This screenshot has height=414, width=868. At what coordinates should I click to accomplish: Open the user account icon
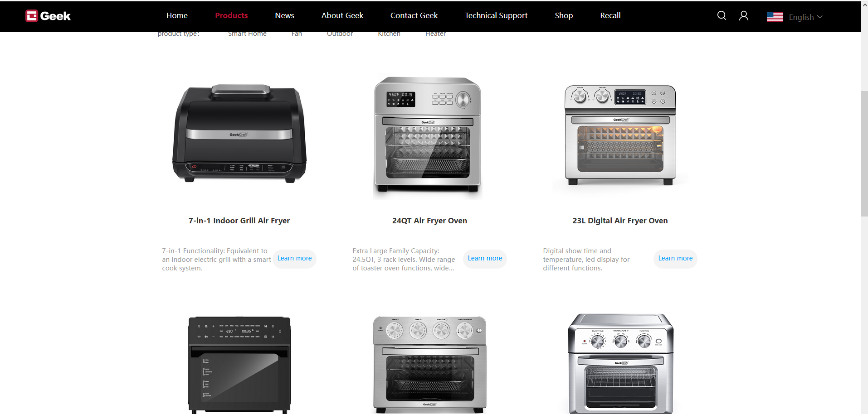tap(744, 16)
